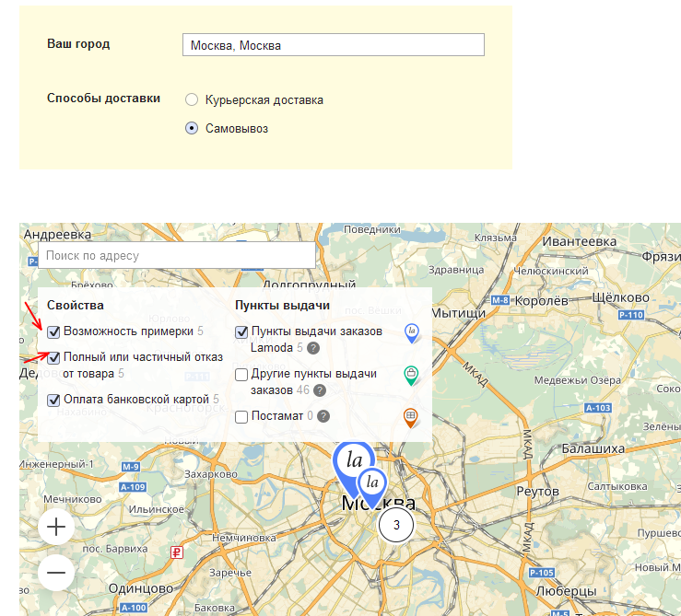Click the Курьерская доставка option label
The image size is (681, 616).
[x=264, y=99]
